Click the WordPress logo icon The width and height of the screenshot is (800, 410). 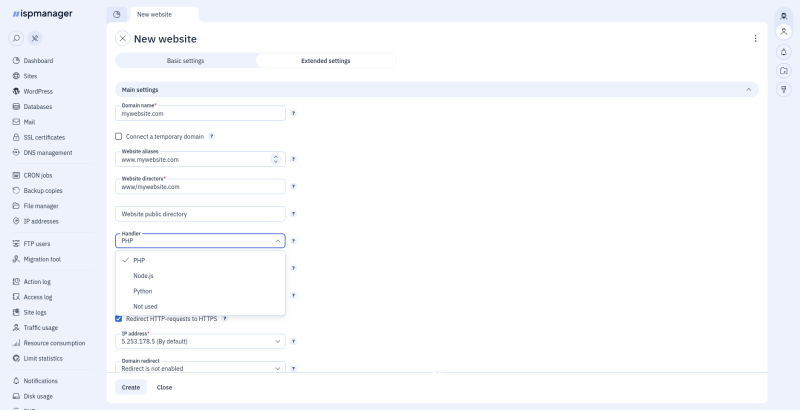16,91
